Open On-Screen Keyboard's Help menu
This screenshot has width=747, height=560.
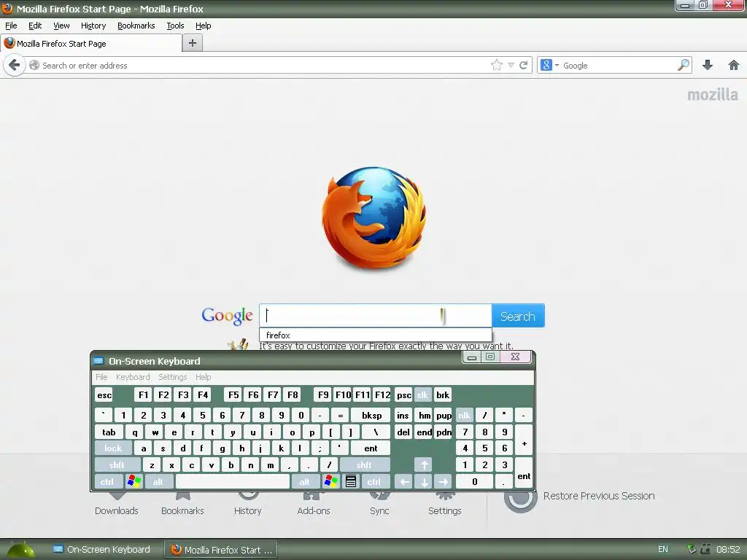tap(203, 377)
